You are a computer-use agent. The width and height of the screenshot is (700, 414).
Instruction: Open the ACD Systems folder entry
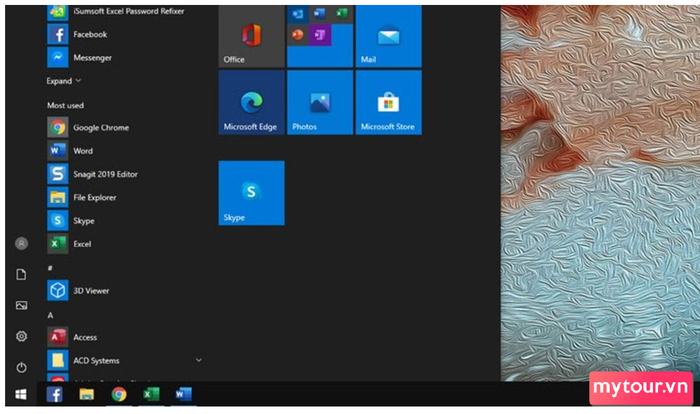[x=124, y=360]
